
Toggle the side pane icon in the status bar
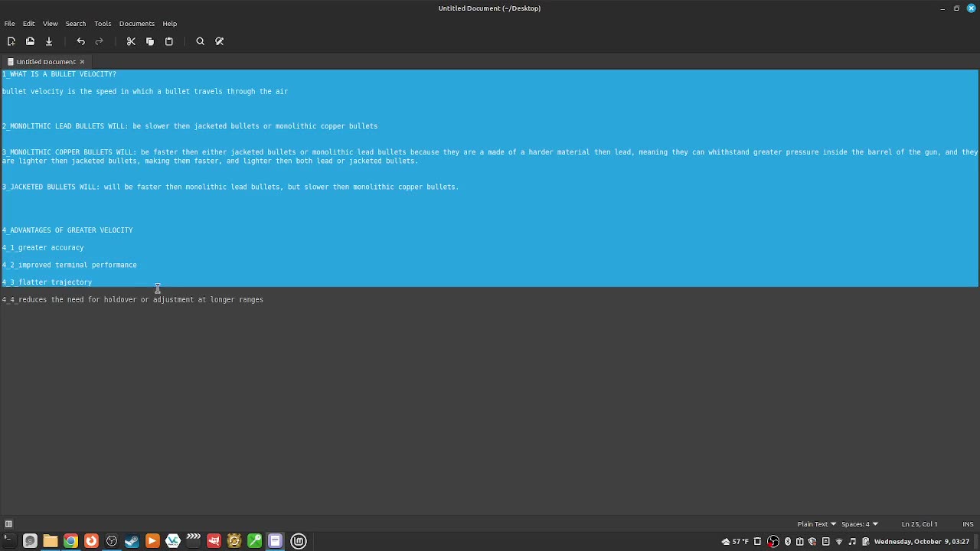tap(8, 524)
